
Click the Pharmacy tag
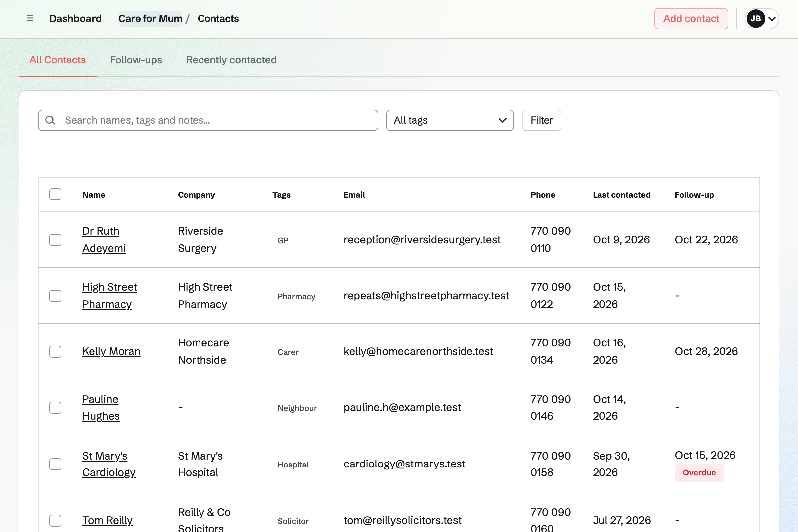(296, 297)
